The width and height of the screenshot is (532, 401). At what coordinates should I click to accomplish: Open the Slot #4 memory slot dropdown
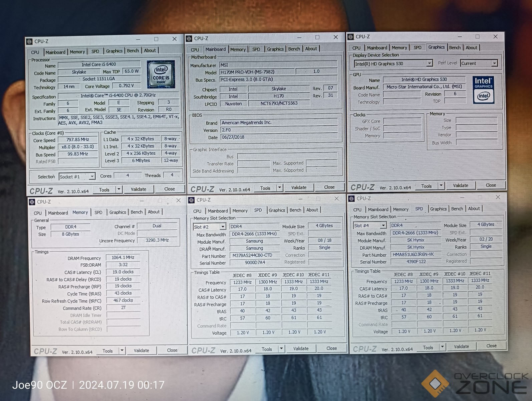pos(383,226)
